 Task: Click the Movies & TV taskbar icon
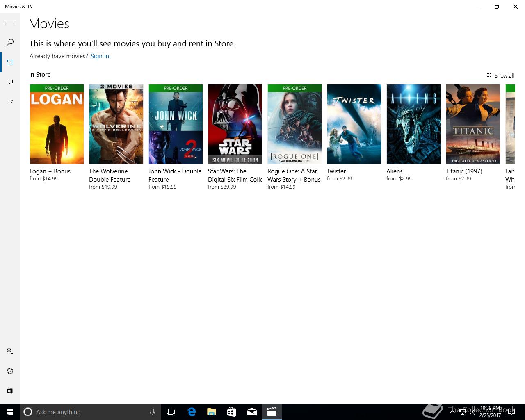tap(272, 412)
